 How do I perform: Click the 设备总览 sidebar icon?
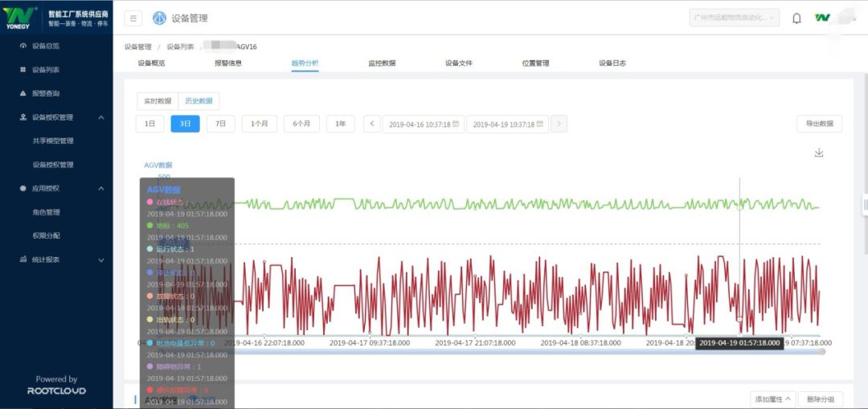tap(23, 46)
